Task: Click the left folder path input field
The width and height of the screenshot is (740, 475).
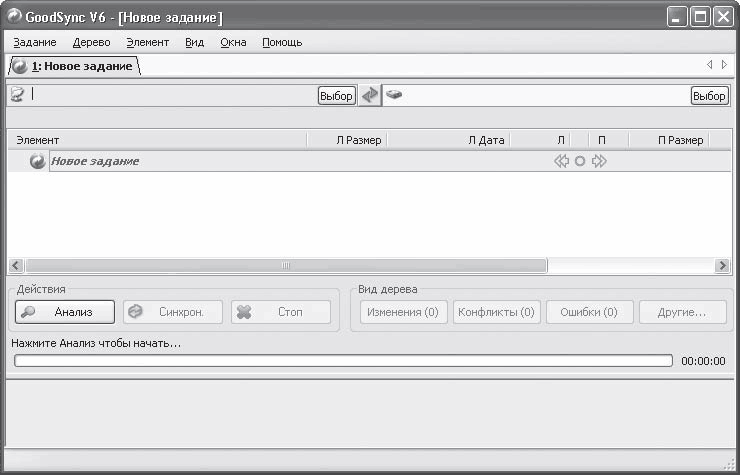Action: click(170, 95)
